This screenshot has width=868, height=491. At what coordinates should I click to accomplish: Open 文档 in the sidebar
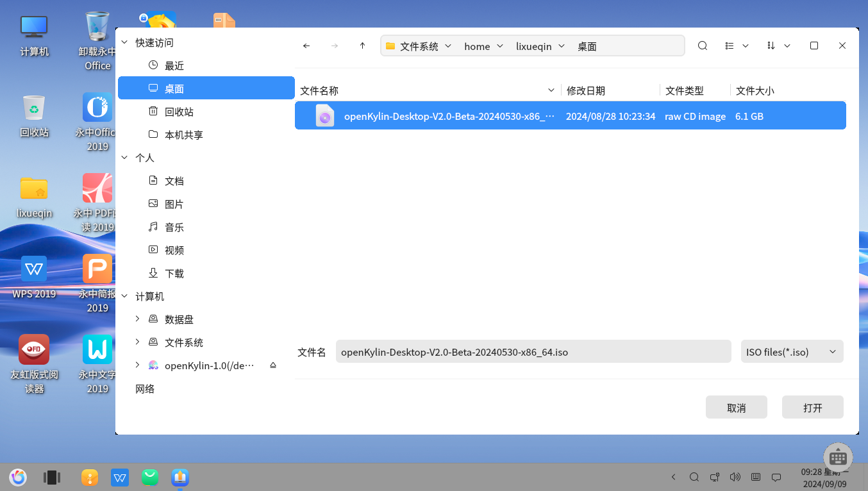pyautogui.click(x=206, y=181)
